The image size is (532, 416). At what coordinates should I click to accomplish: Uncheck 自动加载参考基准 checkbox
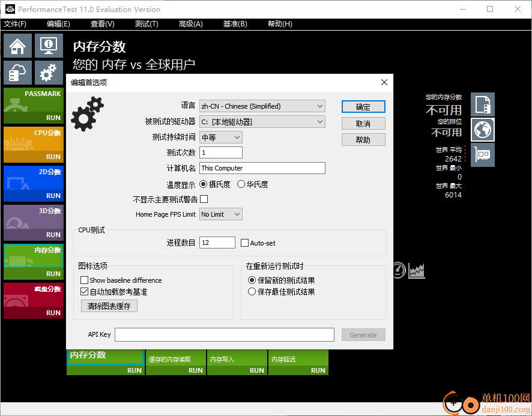point(84,292)
